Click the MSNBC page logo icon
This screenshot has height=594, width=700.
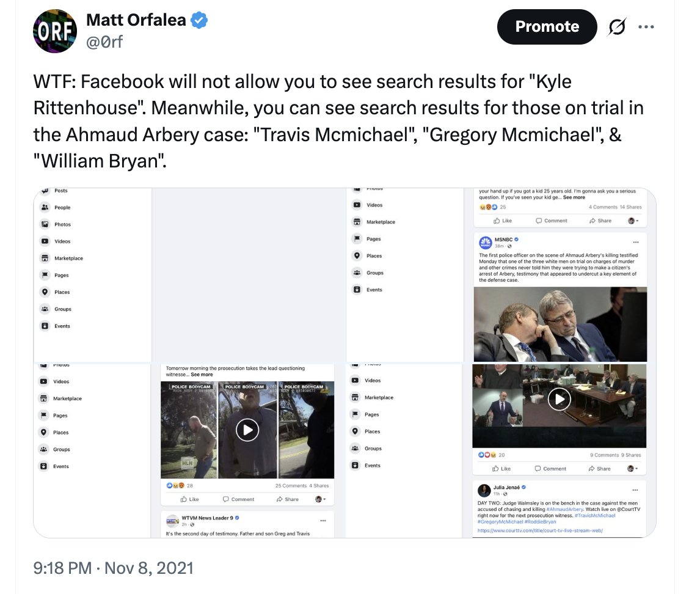(x=486, y=242)
